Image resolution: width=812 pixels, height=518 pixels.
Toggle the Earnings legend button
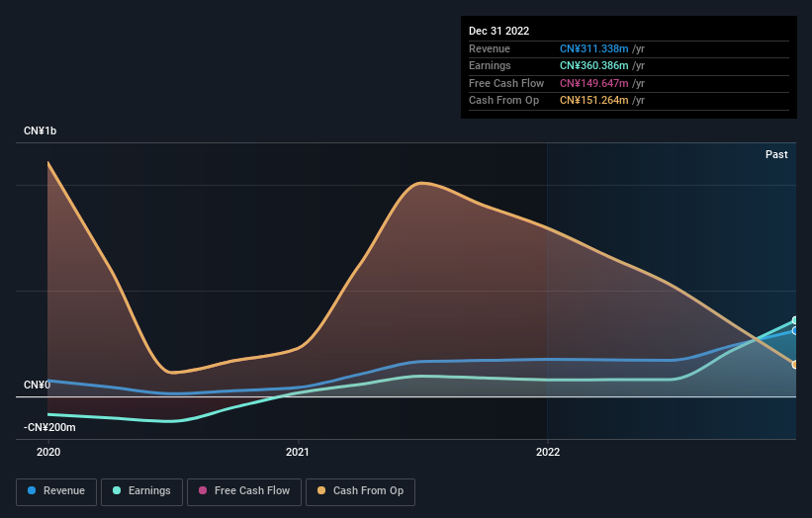pyautogui.click(x=141, y=491)
